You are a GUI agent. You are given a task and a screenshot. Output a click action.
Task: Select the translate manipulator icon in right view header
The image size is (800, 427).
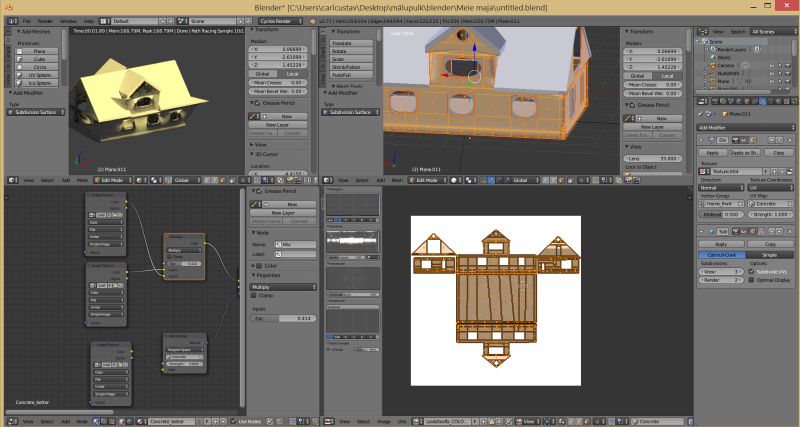(x=491, y=180)
